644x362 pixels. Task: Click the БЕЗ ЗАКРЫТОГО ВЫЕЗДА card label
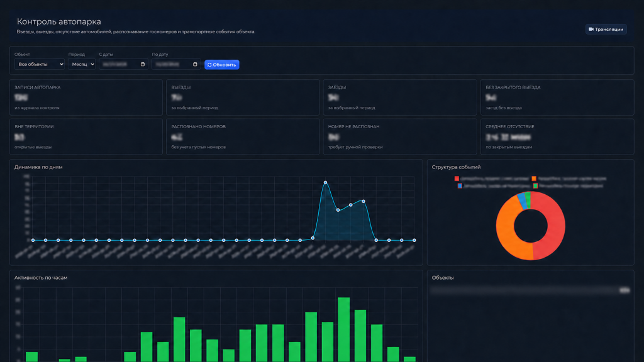tap(513, 87)
